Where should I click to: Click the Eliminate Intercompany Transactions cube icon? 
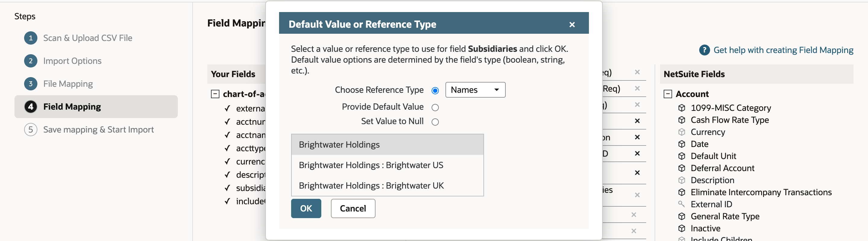[x=682, y=192]
